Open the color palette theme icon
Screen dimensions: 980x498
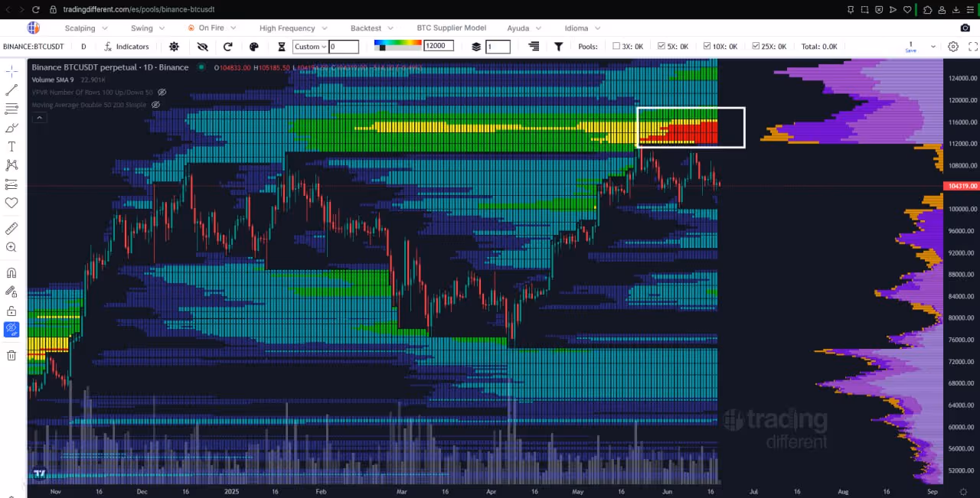pos(254,47)
